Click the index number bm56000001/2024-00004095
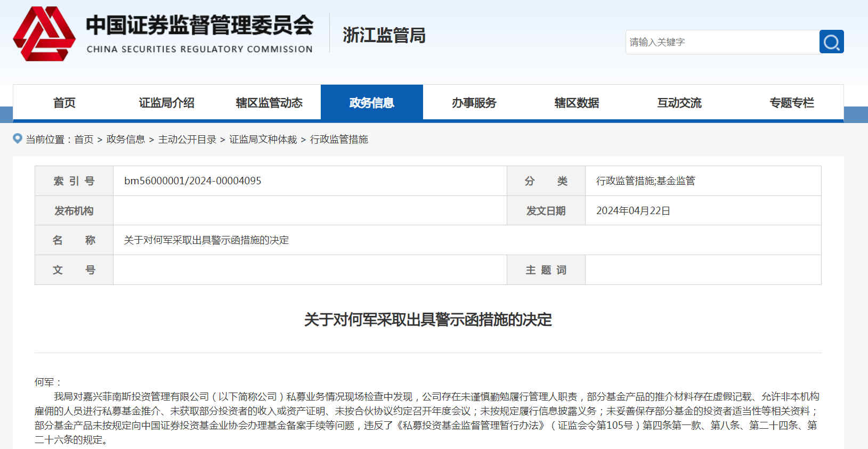This screenshot has height=449, width=868. point(192,181)
